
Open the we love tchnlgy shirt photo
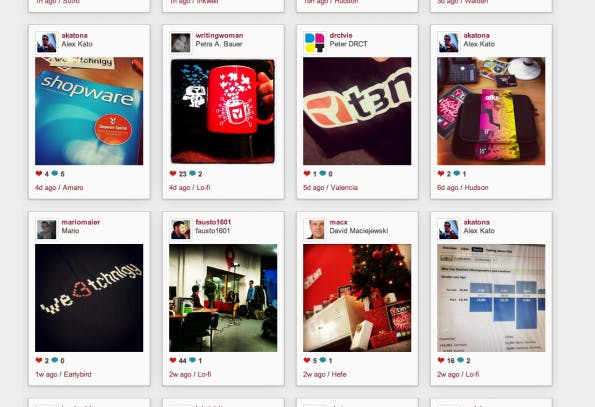tap(89, 298)
